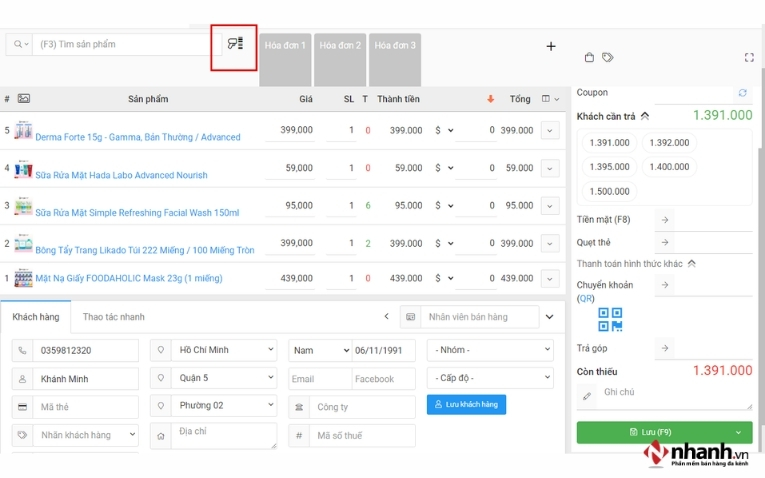The height and width of the screenshot is (478, 765).
Task: Click the fullscreen icon at top right
Action: (x=749, y=58)
